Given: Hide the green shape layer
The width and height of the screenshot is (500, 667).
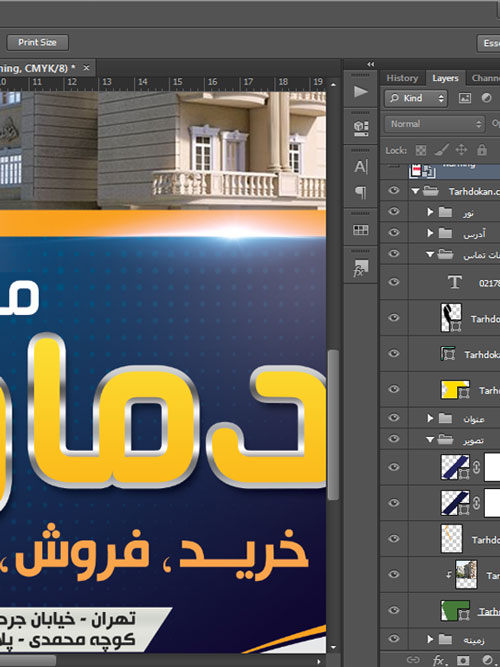Looking at the screenshot, I should pyautogui.click(x=394, y=610).
